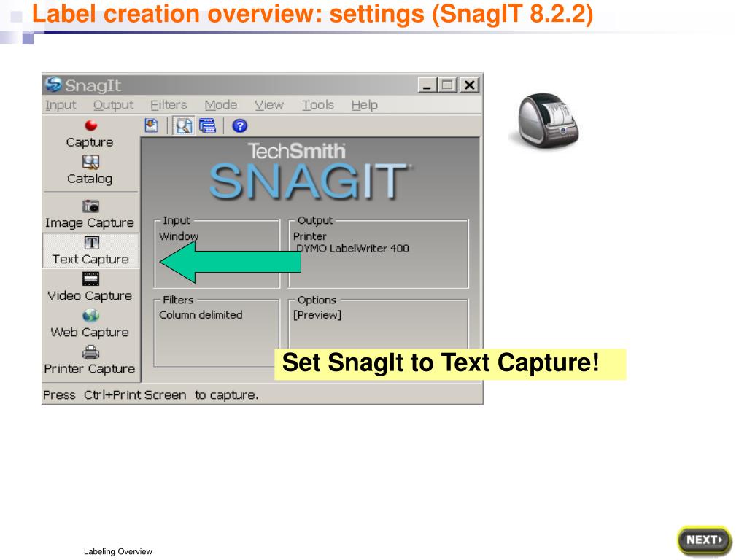Click the 'Text Capture' label
Viewport: 747px width, 560px height.
tap(90, 260)
